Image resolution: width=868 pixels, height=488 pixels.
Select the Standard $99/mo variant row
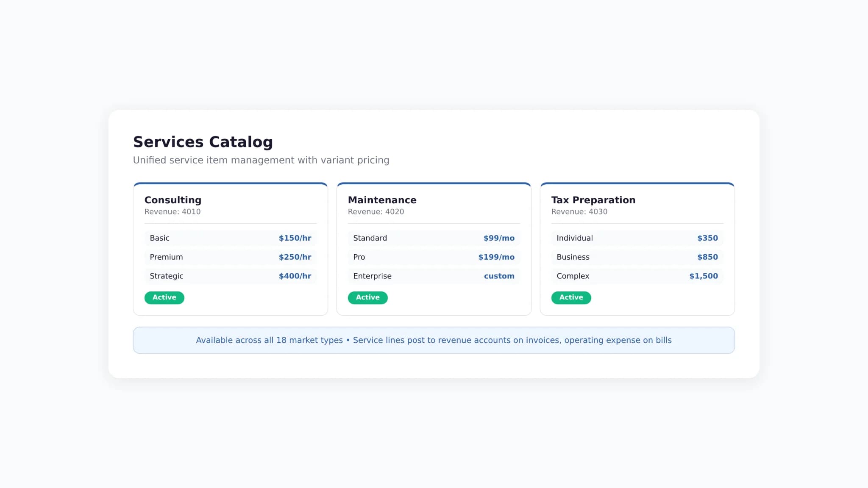(434, 238)
